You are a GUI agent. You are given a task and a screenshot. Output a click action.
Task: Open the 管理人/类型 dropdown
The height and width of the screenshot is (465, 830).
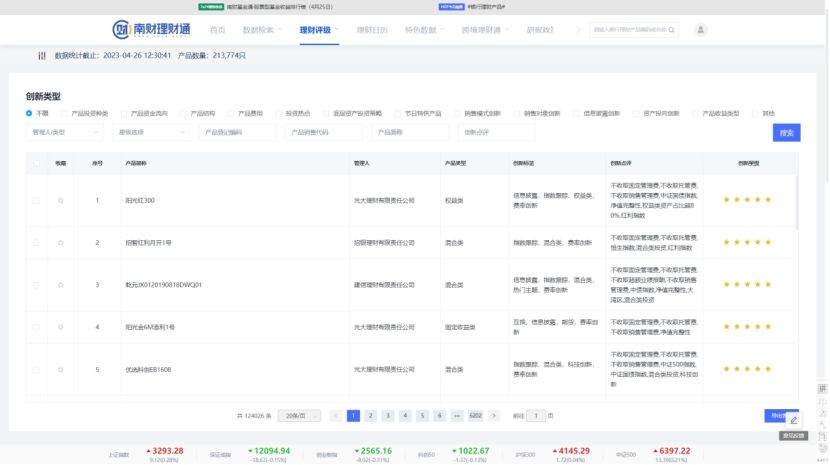(x=65, y=132)
